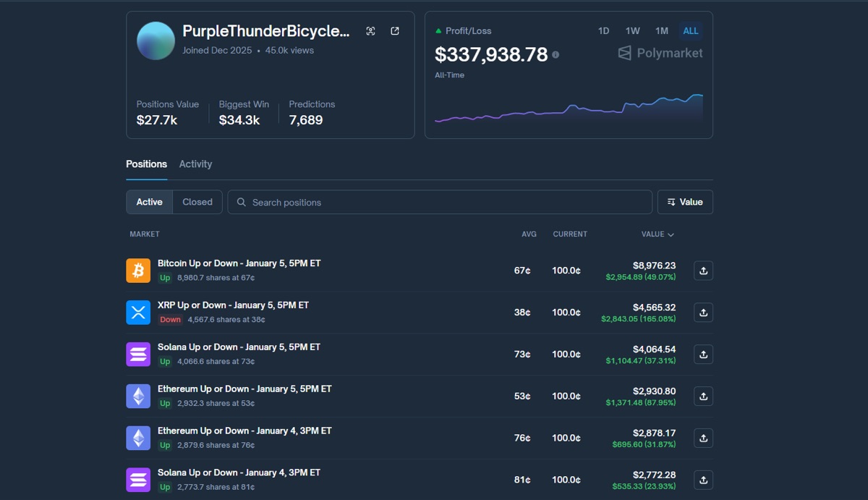868x500 pixels.
Task: Switch to the Closed positions filter
Action: [197, 202]
